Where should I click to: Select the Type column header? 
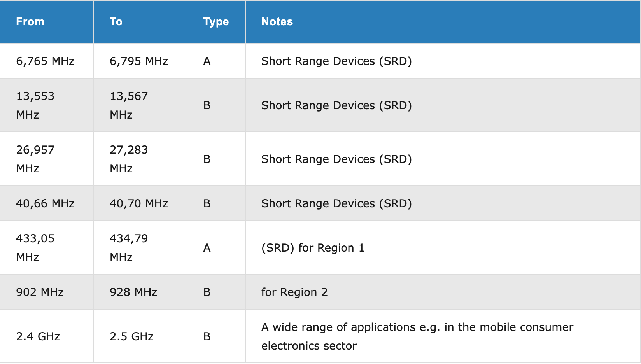coord(216,22)
